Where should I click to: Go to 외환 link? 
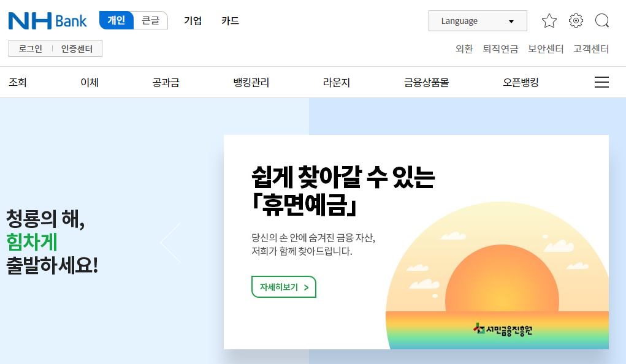coord(464,49)
